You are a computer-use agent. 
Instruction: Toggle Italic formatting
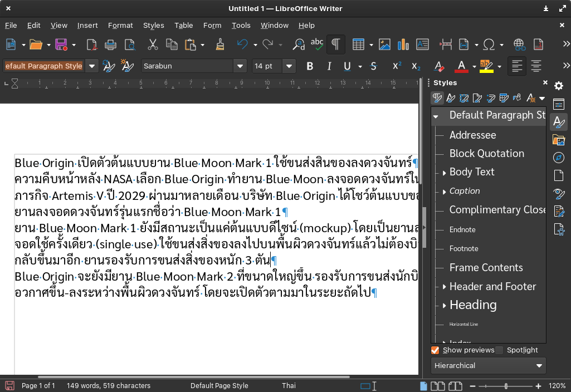[329, 66]
